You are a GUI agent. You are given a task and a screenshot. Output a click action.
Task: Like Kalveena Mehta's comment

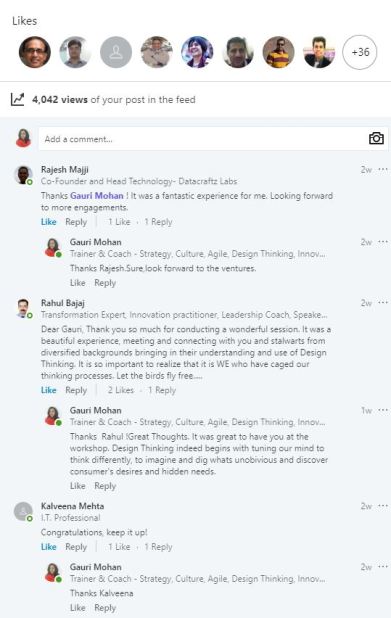pos(48,547)
